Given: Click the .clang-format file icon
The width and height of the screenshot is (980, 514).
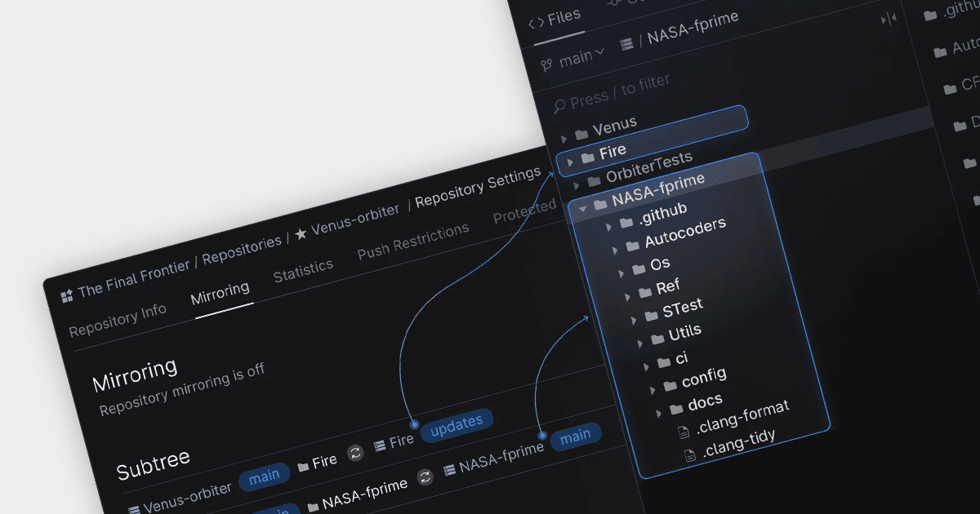Looking at the screenshot, I should (x=684, y=432).
